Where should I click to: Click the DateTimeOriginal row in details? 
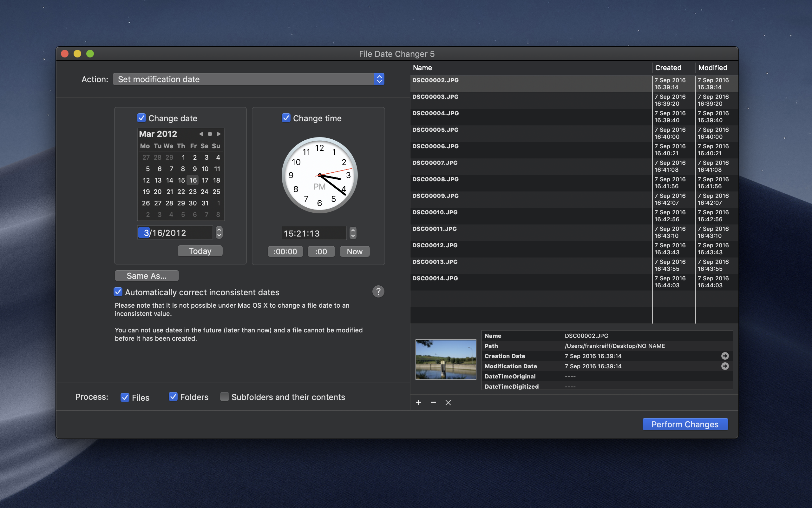[607, 376]
